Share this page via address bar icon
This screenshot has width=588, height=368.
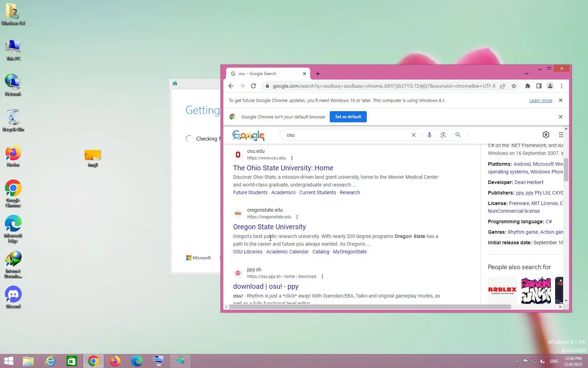[503, 86]
